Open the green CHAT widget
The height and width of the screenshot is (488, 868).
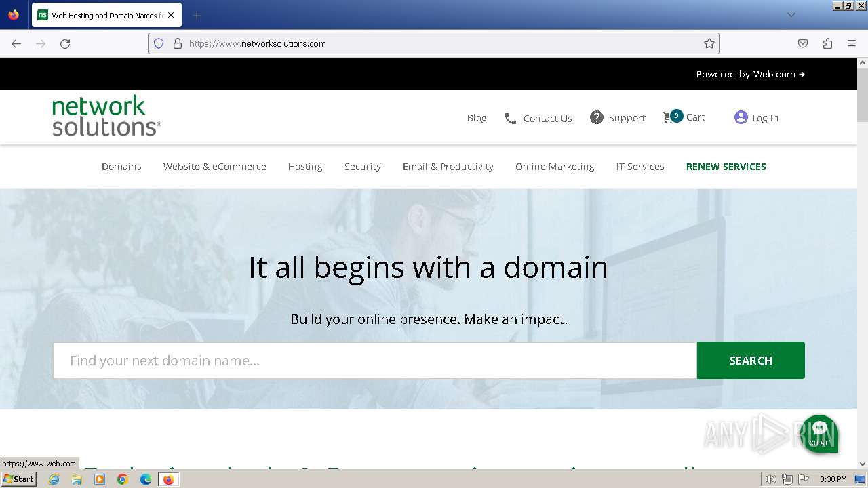pyautogui.click(x=819, y=434)
